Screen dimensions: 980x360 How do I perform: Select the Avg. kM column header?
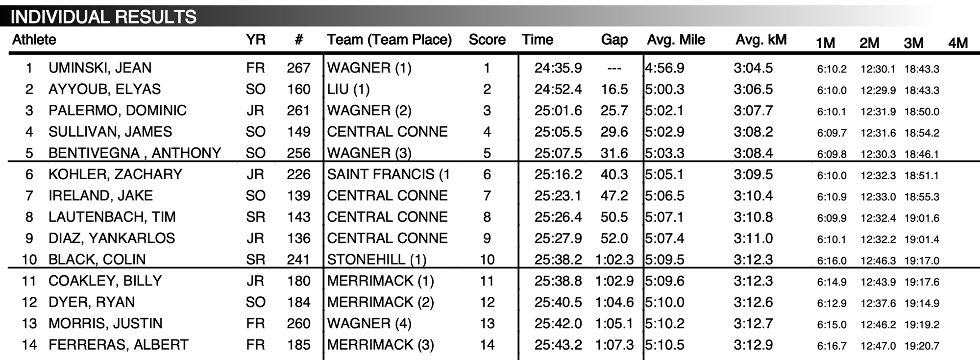761,40
